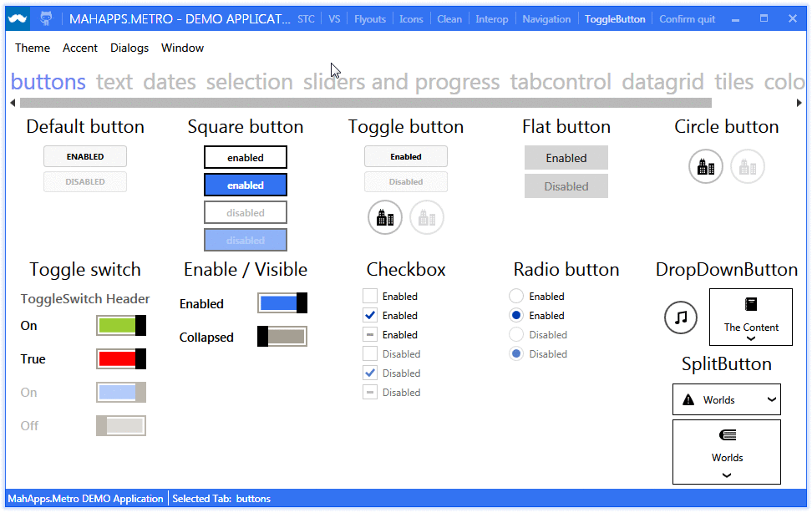Click the stacked pages icon on vertical Worlds button

tap(726, 435)
